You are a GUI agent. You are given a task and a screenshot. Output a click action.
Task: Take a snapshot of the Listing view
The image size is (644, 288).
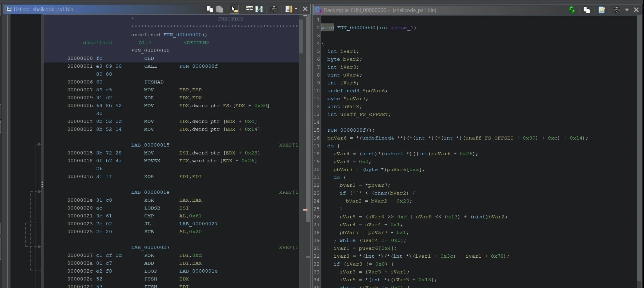coord(274,9)
